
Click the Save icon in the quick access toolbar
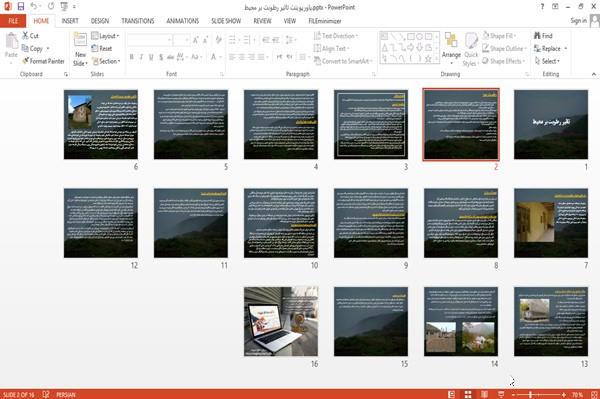(x=21, y=6)
